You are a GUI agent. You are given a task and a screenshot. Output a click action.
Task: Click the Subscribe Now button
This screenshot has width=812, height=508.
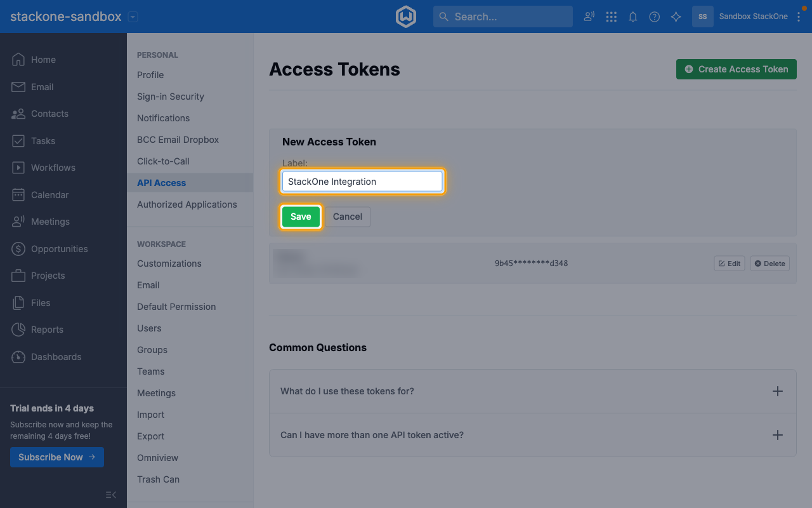coord(57,457)
